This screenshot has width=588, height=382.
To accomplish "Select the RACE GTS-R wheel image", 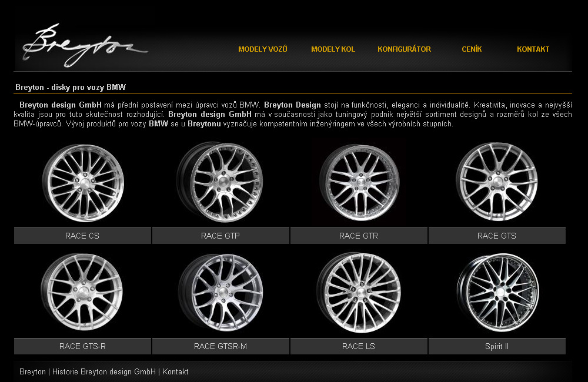I will click(x=82, y=291).
